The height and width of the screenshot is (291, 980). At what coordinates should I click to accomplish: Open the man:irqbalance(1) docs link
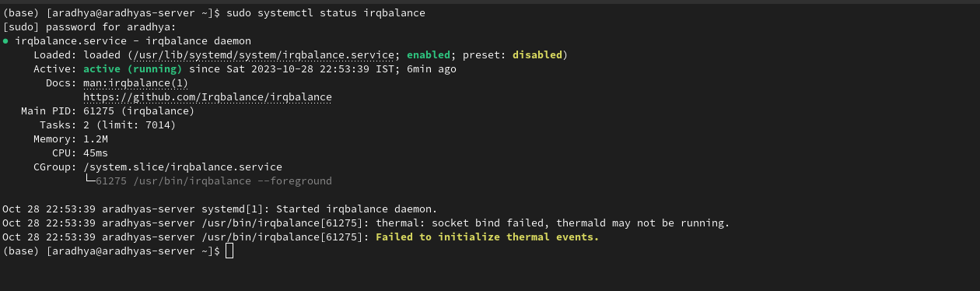click(x=135, y=83)
